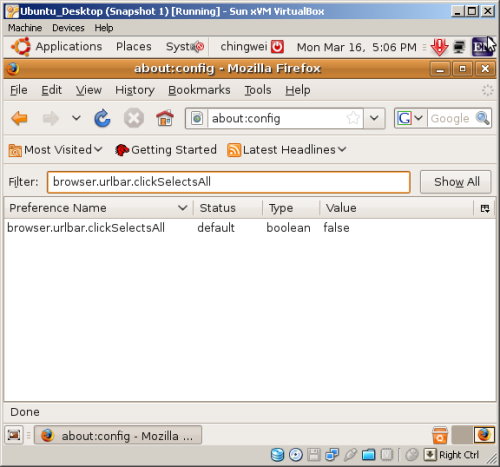500x467 pixels.
Task: Switch to the active workspace with Firefox thumbnail
Action: (484, 435)
